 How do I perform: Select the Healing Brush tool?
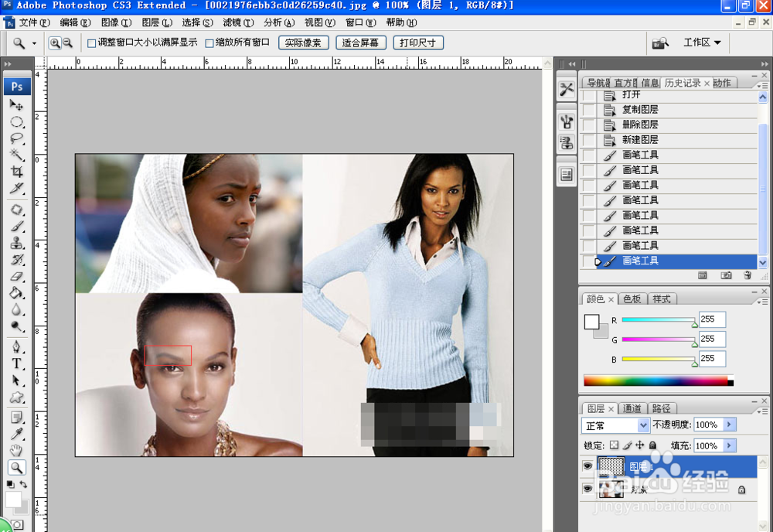coord(17,210)
